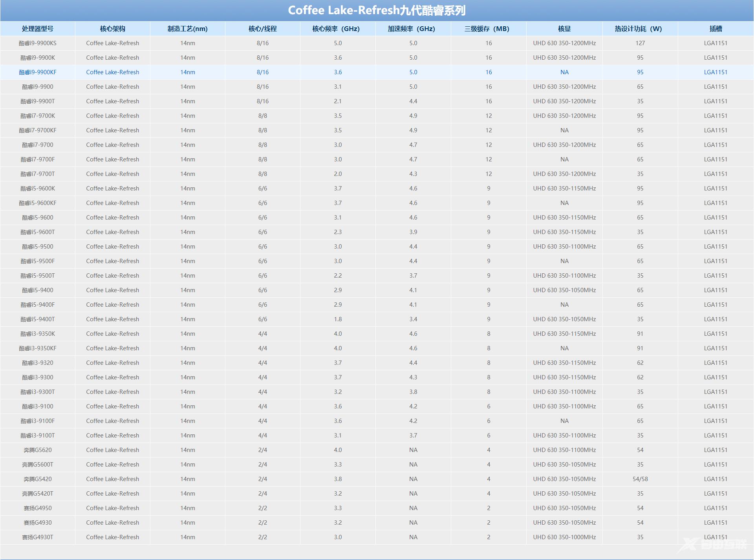The height and width of the screenshot is (560, 754).
Task: Select the 赛扬G4950 model cell
Action: coord(38,508)
